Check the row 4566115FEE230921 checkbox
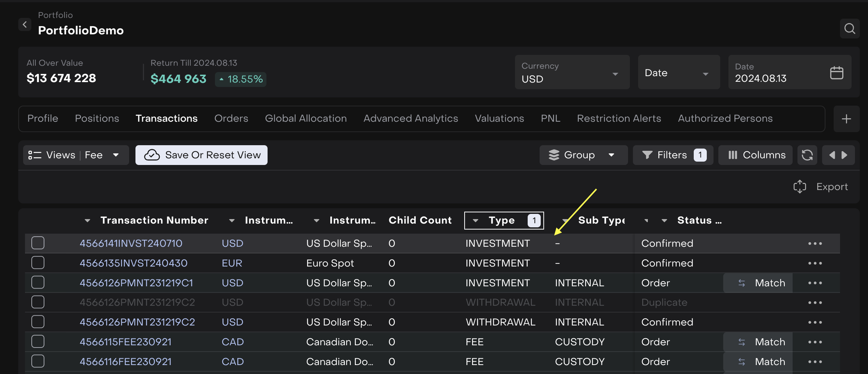868x374 pixels. [38, 342]
